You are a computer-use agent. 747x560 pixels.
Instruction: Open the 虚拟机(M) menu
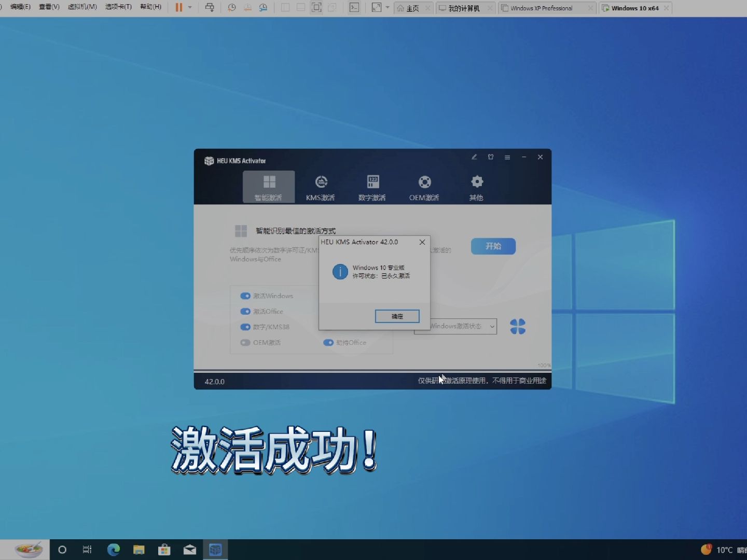click(x=82, y=7)
